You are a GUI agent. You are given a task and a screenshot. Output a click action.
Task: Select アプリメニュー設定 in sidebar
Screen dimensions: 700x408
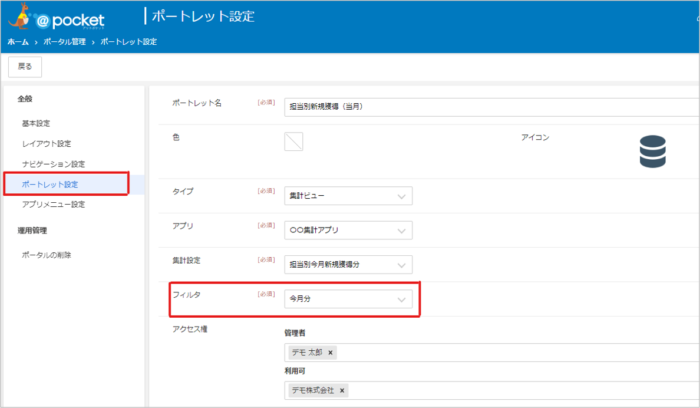pyautogui.click(x=54, y=204)
